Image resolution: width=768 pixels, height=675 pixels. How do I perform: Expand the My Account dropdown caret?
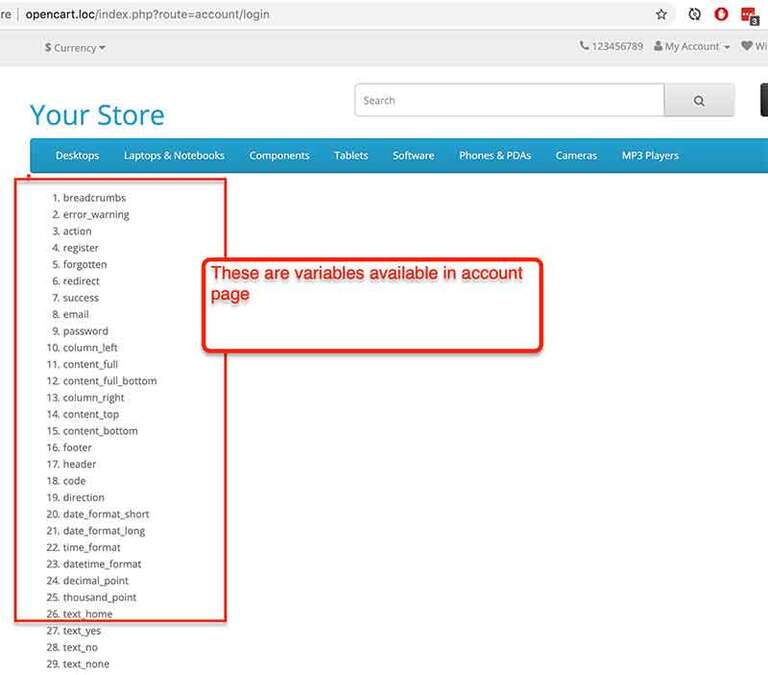(x=726, y=47)
